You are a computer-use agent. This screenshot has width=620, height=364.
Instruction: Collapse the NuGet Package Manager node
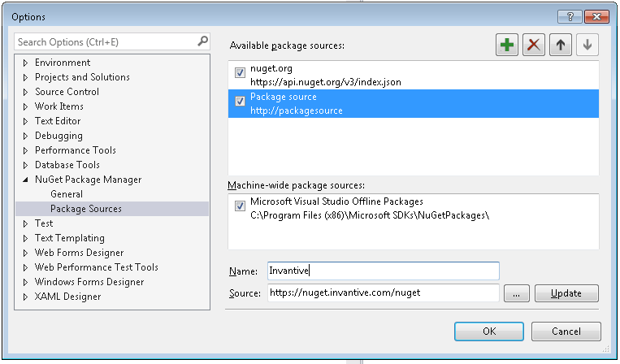click(25, 180)
